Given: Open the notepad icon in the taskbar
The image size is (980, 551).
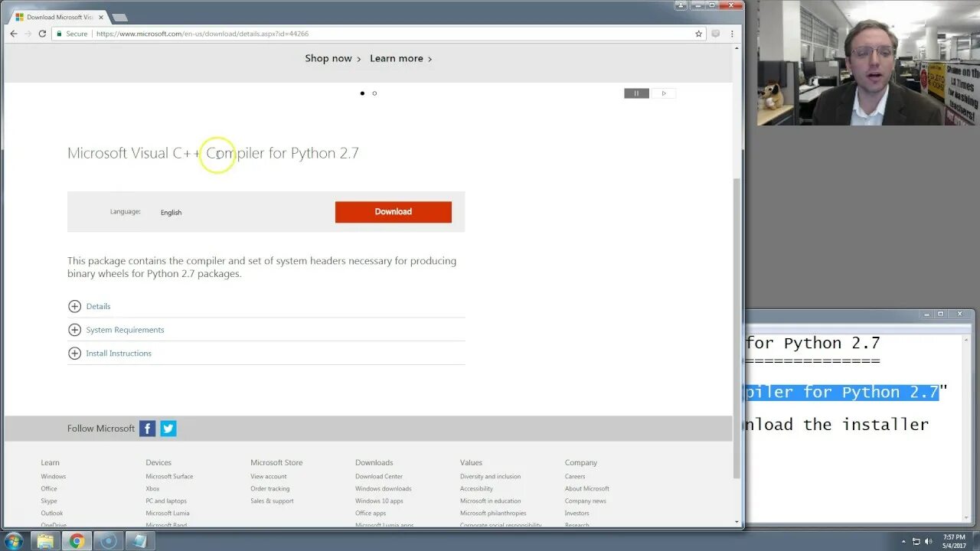Looking at the screenshot, I should [x=140, y=541].
